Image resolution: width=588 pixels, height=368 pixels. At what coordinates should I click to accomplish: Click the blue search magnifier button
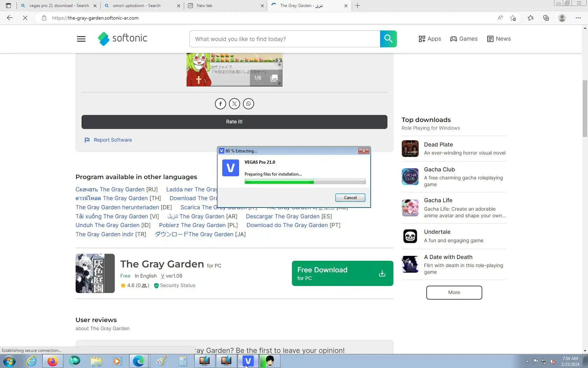click(x=388, y=39)
